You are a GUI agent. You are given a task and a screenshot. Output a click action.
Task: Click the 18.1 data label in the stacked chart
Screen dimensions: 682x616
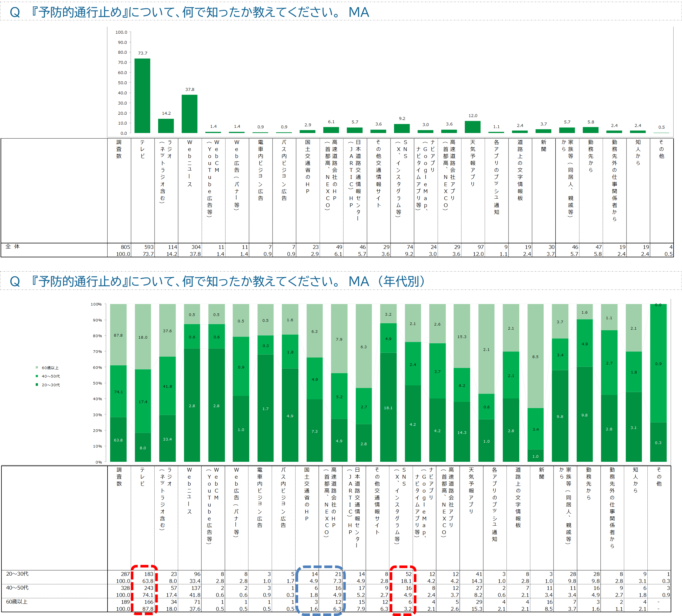pos(388,408)
